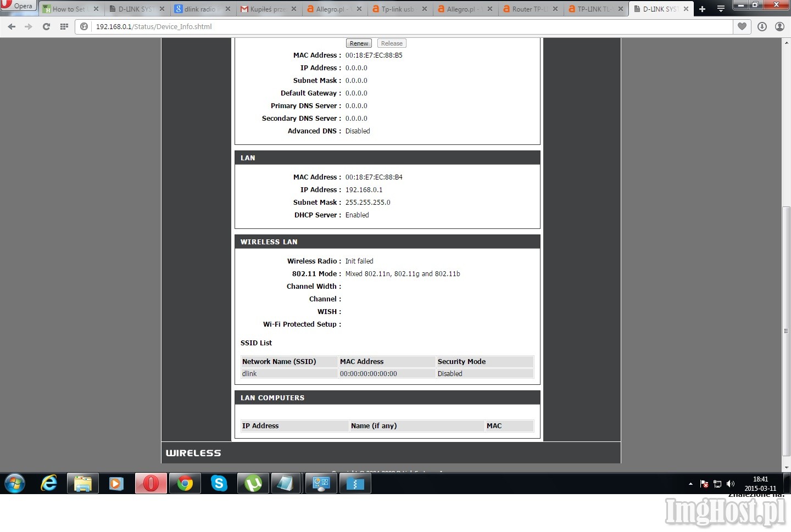
Task: Click the DHCP Server 'Enabled' value
Action: [357, 215]
